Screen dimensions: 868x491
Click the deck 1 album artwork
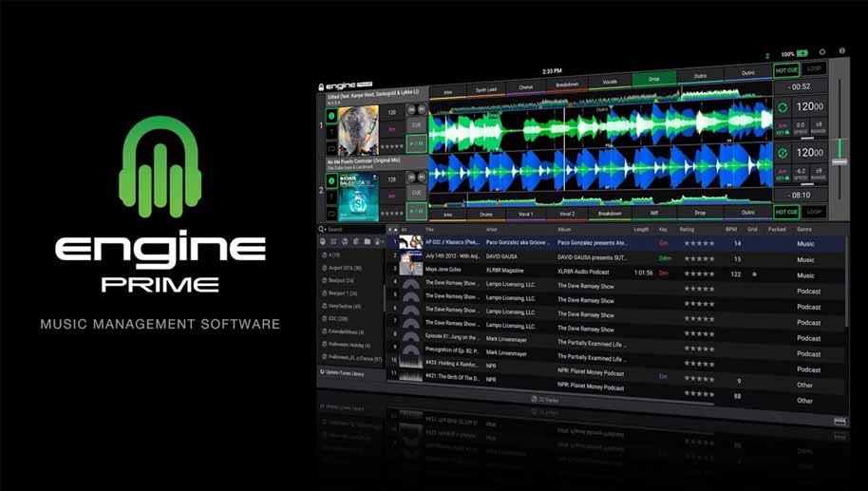(x=358, y=131)
